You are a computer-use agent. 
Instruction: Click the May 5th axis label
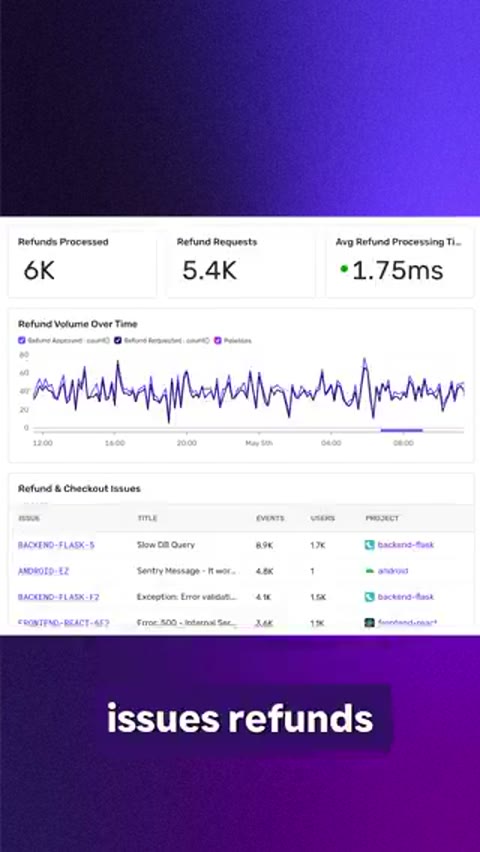[x=259, y=443]
